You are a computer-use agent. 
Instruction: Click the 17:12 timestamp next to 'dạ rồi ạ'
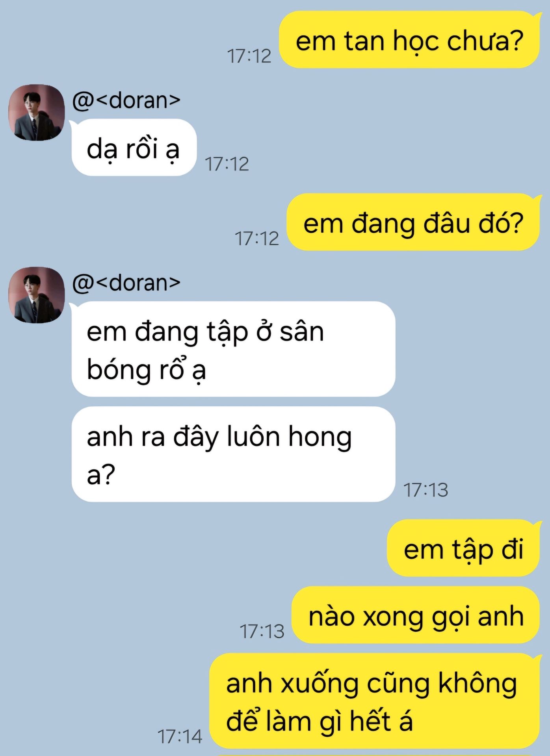pos(227,164)
